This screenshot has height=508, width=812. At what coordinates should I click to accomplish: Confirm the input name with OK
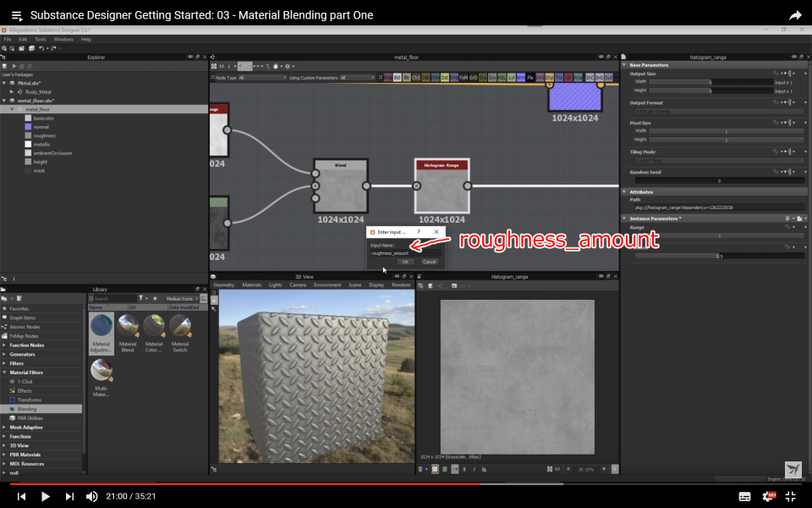405,262
